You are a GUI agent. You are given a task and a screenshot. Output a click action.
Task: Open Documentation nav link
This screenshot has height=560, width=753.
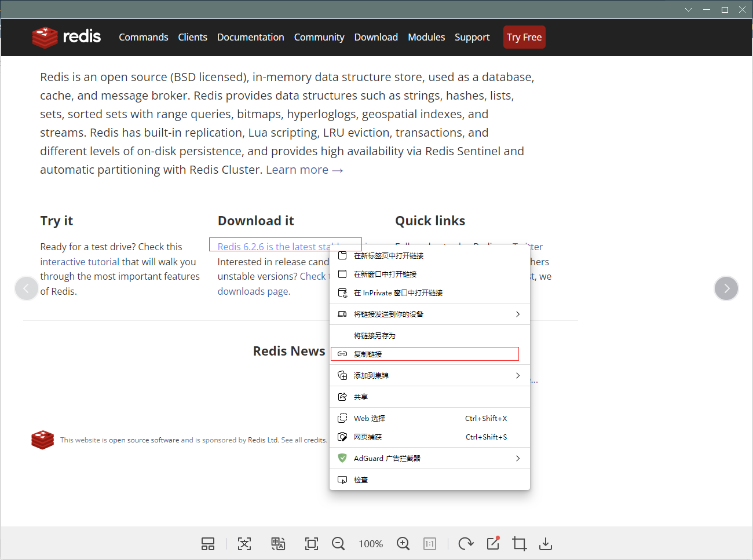coord(251,37)
